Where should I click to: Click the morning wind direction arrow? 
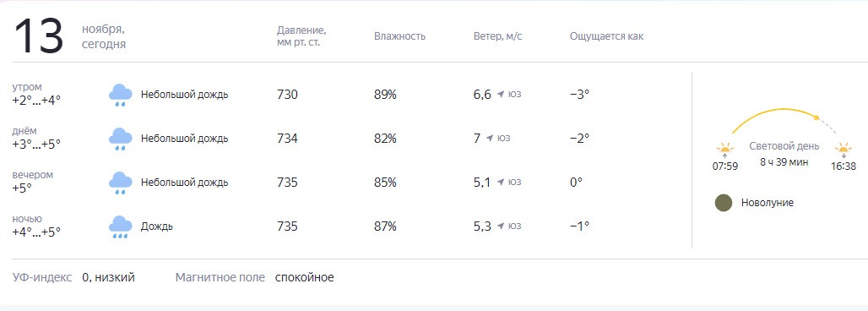pyautogui.click(x=501, y=95)
